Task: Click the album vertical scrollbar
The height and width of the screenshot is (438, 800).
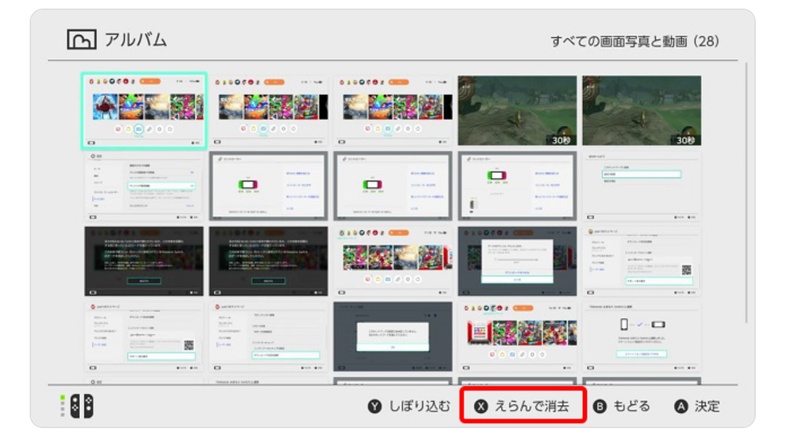Action: pyautogui.click(x=746, y=193)
